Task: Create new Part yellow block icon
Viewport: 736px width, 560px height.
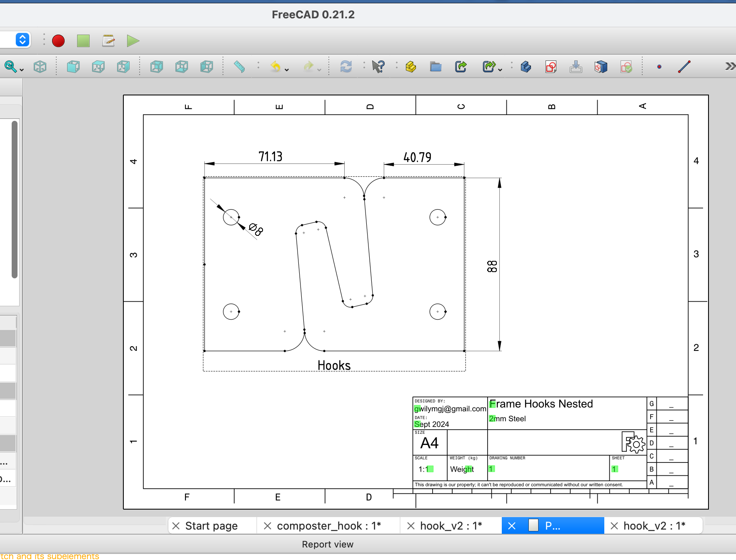Action: pos(411,67)
